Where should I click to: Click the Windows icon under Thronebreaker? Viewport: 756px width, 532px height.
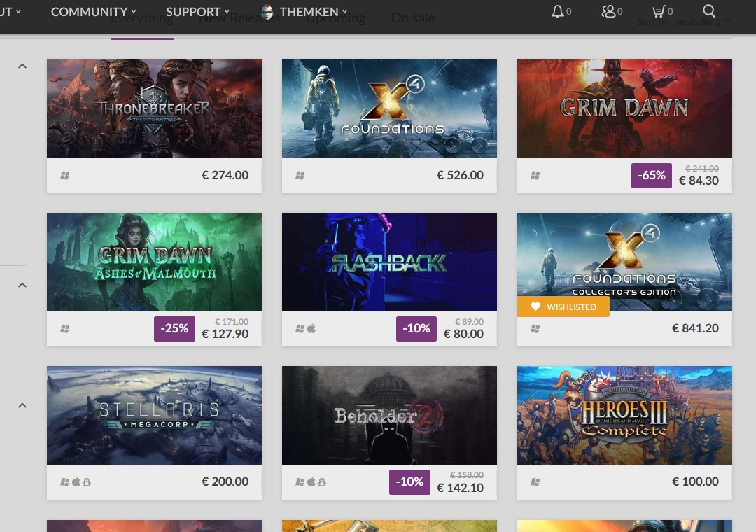(64, 176)
